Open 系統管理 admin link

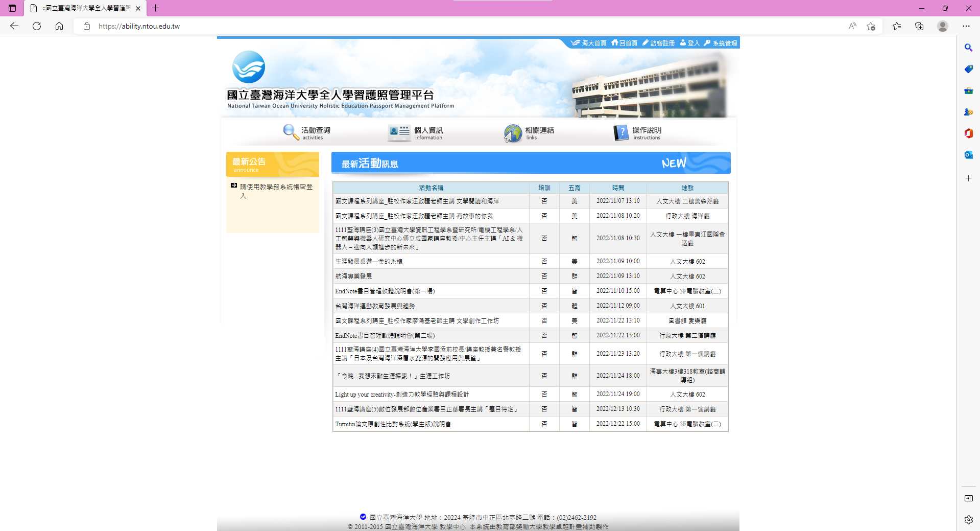[x=721, y=43]
